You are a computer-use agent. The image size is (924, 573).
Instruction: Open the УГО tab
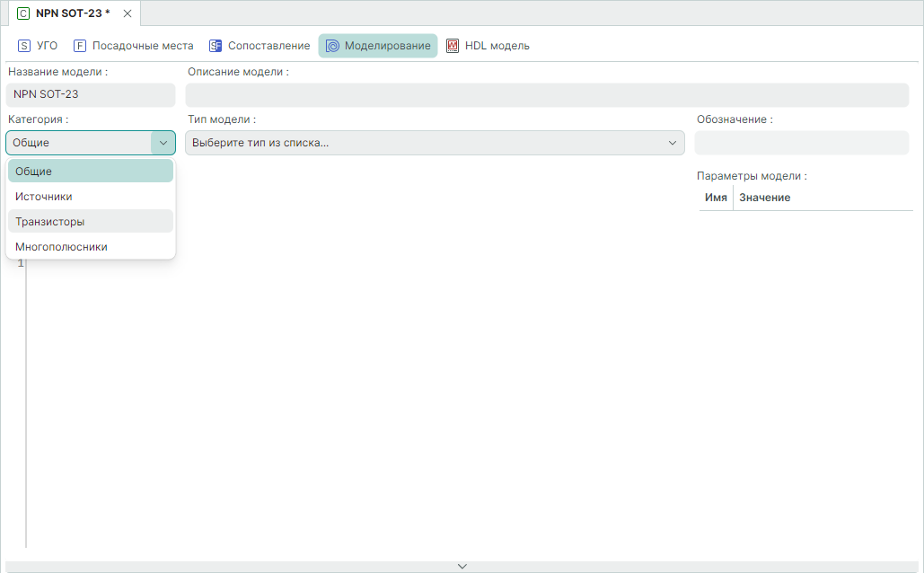(x=38, y=46)
